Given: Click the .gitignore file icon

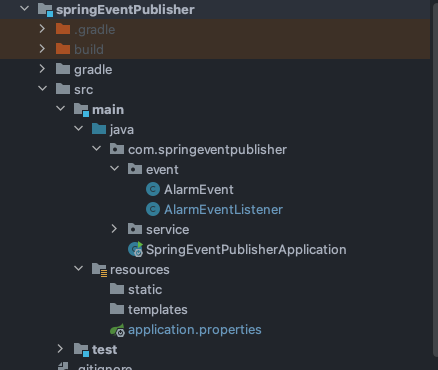Looking at the screenshot, I should (x=63, y=366).
